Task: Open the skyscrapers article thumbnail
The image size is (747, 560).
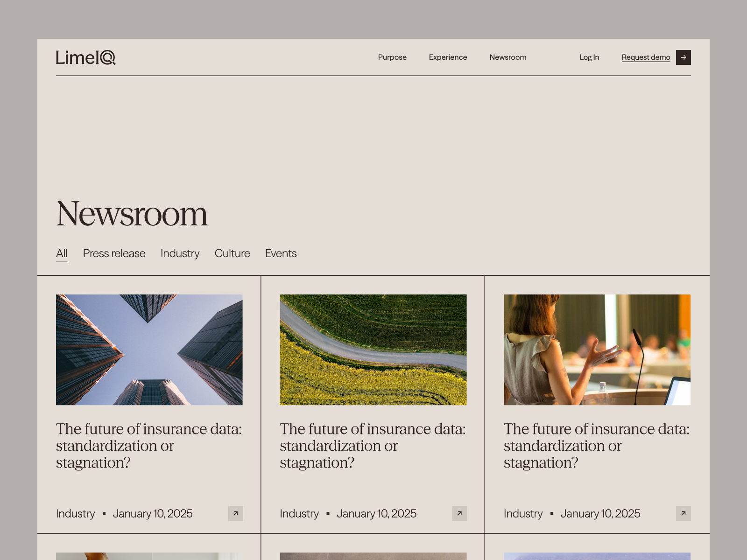Action: pos(149,350)
